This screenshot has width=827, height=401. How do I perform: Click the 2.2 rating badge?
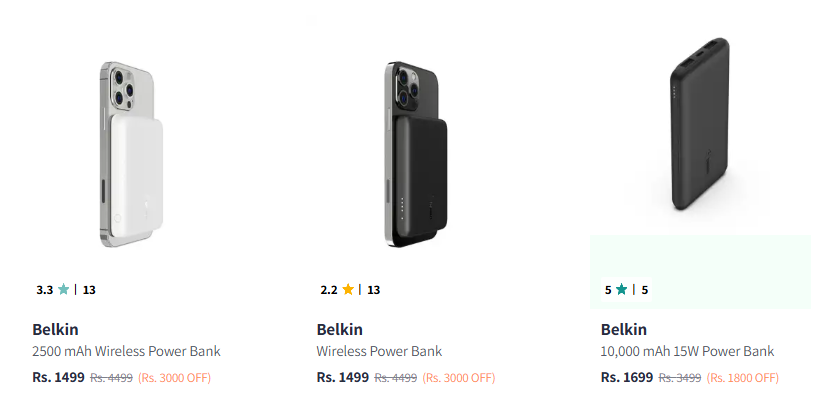[350, 290]
